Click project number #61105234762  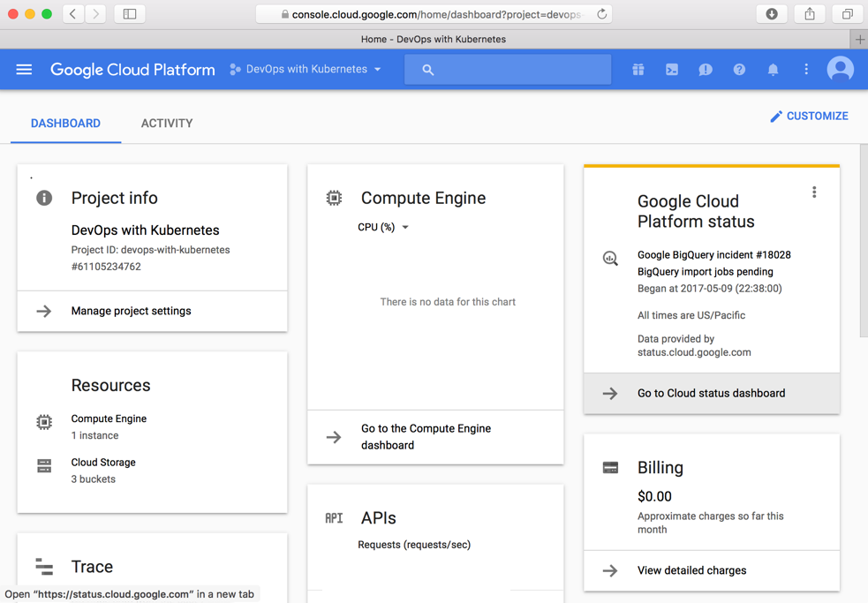pyautogui.click(x=106, y=267)
